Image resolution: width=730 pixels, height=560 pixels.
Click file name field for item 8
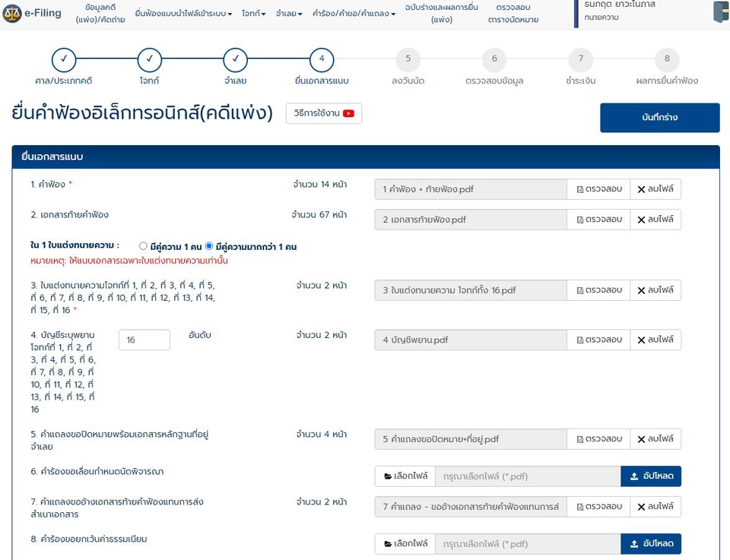(x=528, y=544)
